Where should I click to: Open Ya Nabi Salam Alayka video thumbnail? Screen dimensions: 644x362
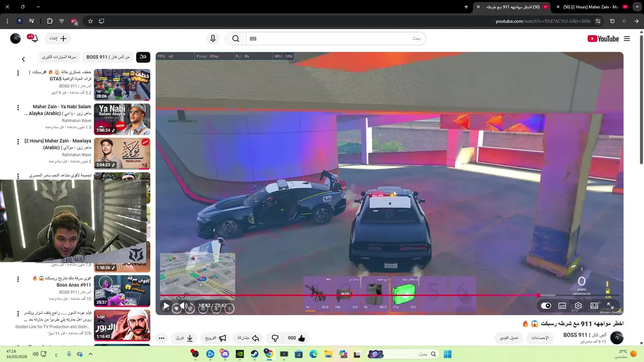click(122, 119)
